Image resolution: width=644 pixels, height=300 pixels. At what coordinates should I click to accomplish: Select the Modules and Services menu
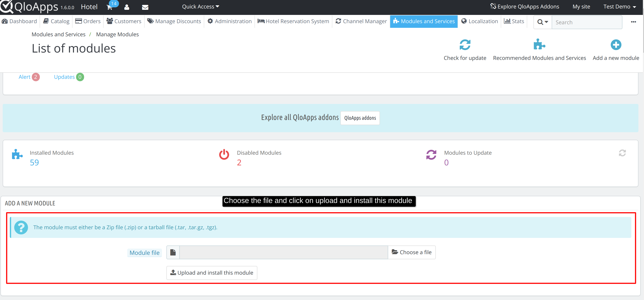[x=424, y=21]
